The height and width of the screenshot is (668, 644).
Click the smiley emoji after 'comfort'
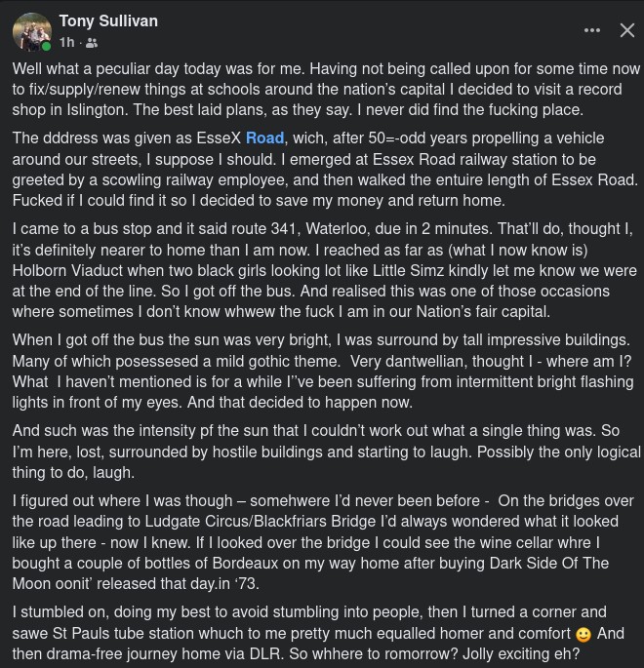tap(584, 634)
